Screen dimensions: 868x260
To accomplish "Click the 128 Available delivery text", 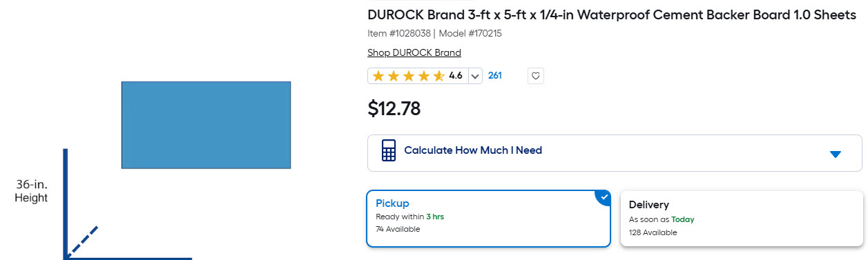I will (653, 232).
